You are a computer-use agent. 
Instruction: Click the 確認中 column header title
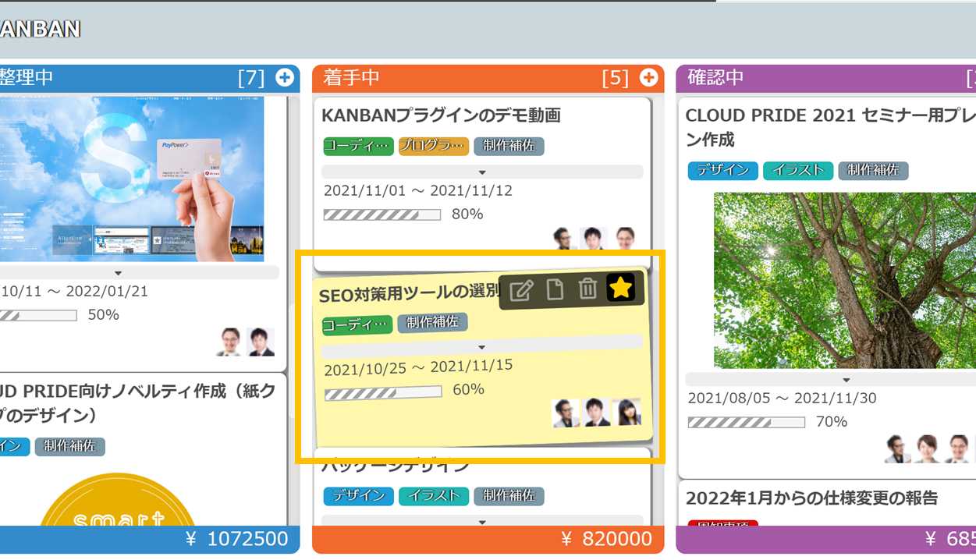coord(715,77)
